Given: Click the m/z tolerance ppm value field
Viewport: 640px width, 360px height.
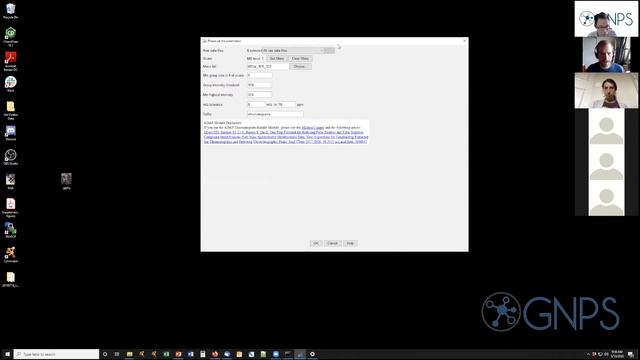Looking at the screenshot, I should pos(287,104).
